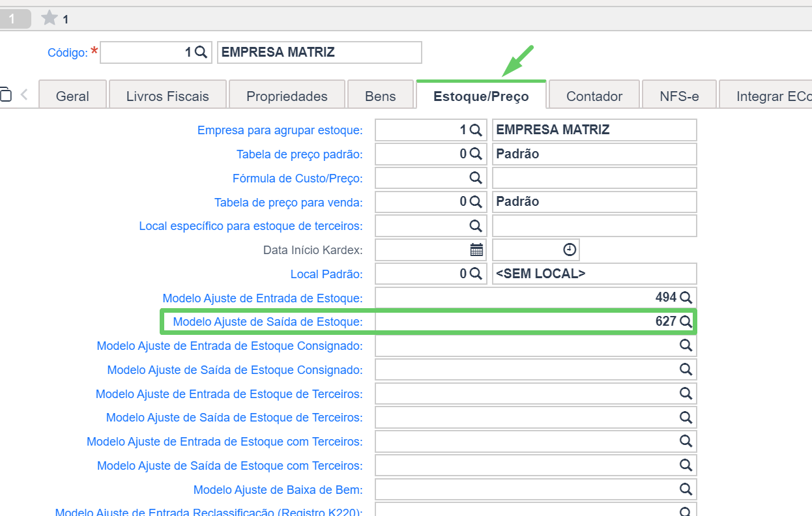This screenshot has width=812, height=516.
Task: Click the Kardex time input field
Action: pos(536,250)
